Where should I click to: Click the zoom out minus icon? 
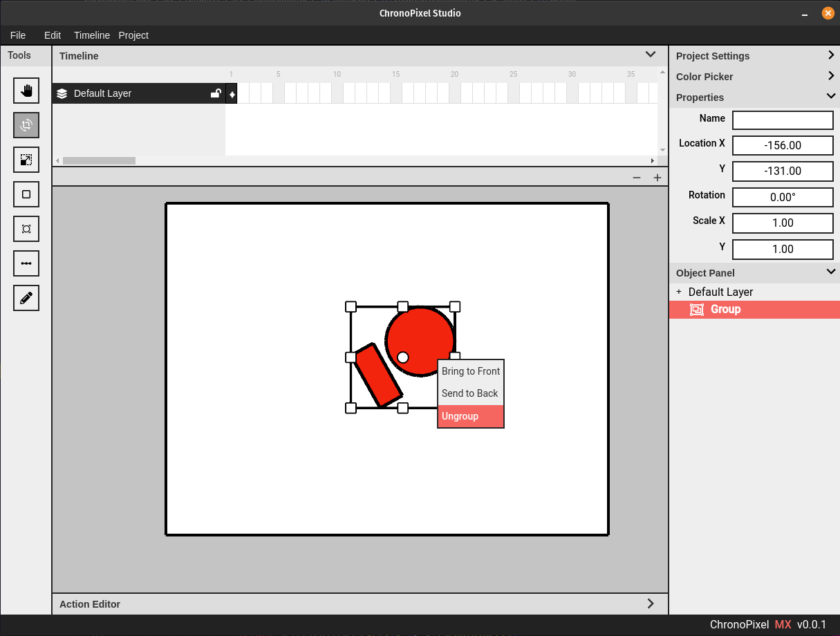[637, 178]
